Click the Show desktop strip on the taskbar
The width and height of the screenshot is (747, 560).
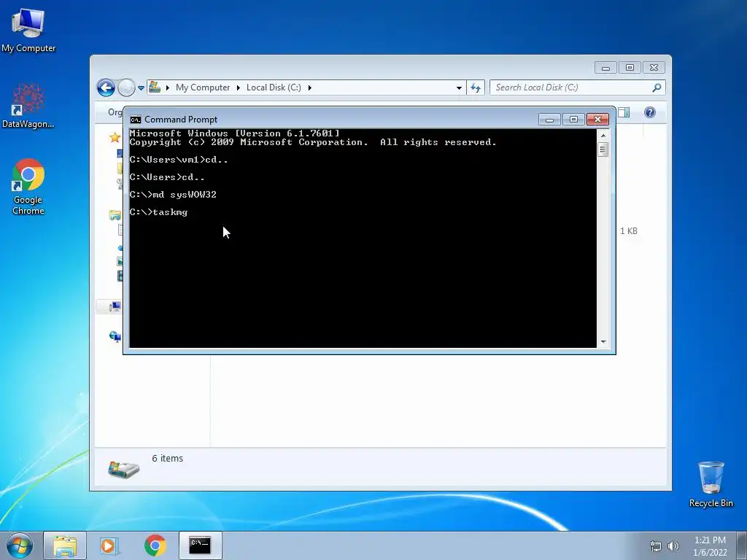pos(742,545)
